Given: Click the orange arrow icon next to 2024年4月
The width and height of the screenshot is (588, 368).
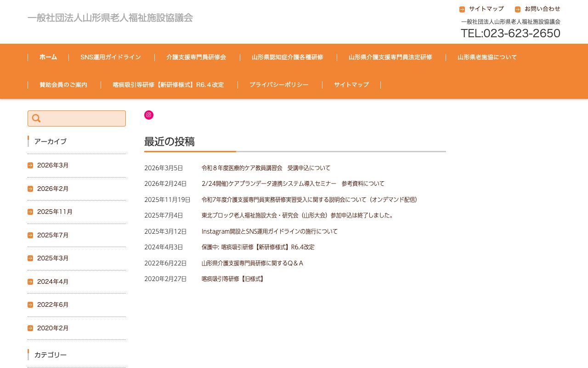Looking at the screenshot, I should pyautogui.click(x=30, y=282).
